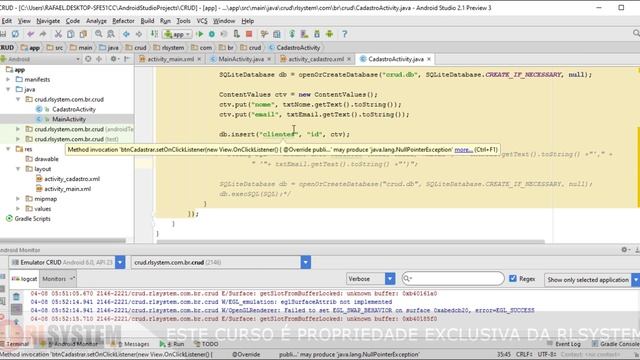The image size is (640, 360).
Task: Select drawable folder in project tree
Action: pos(46,159)
